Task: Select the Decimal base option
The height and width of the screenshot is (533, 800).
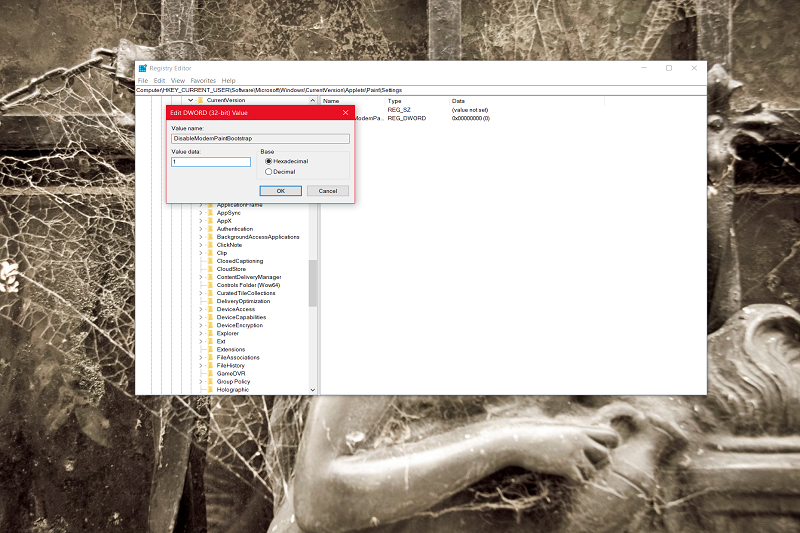Action: pos(268,172)
